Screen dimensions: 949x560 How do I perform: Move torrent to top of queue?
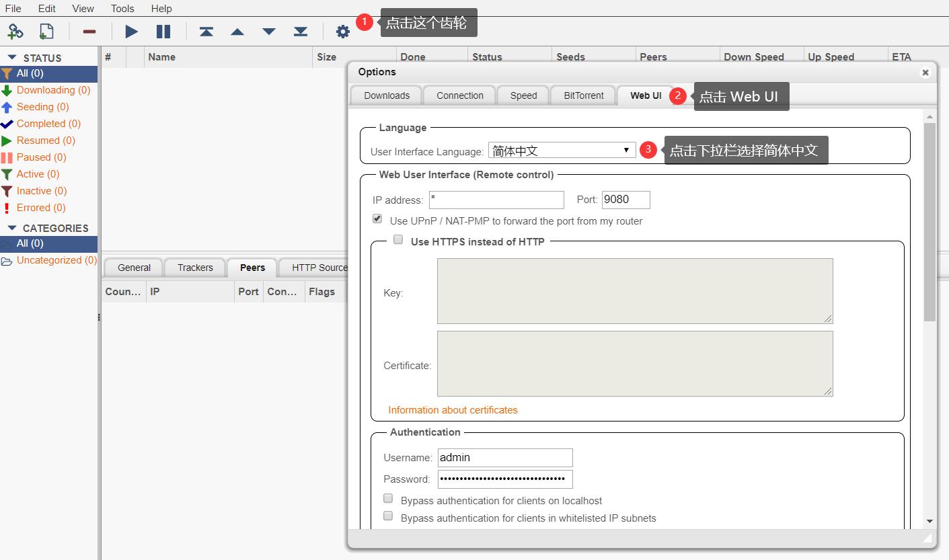click(x=206, y=32)
